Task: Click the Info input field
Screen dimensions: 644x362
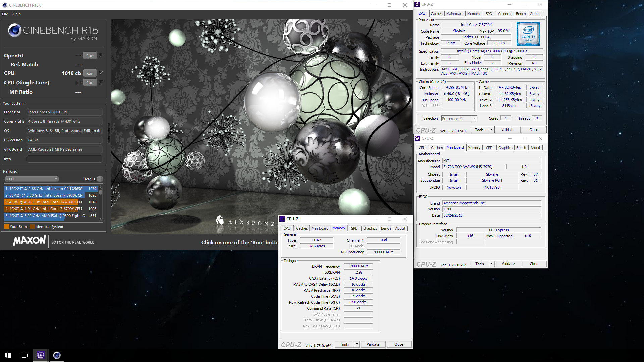Action: [65, 159]
